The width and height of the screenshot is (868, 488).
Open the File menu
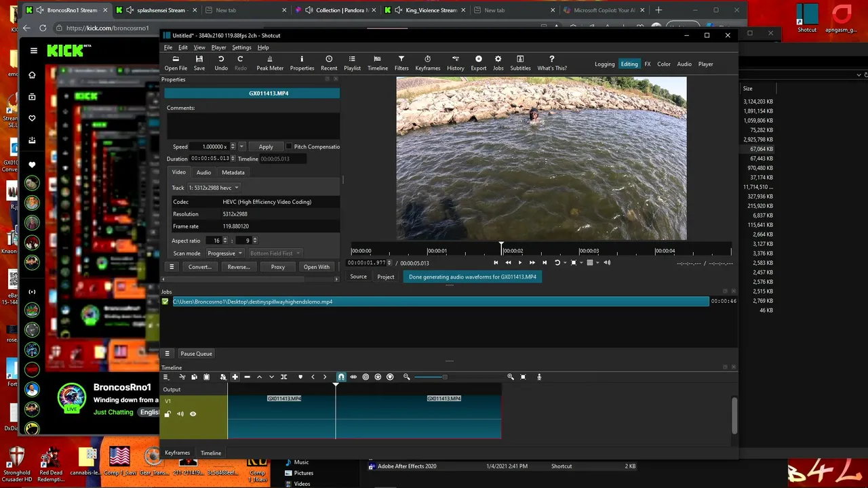pyautogui.click(x=168, y=47)
